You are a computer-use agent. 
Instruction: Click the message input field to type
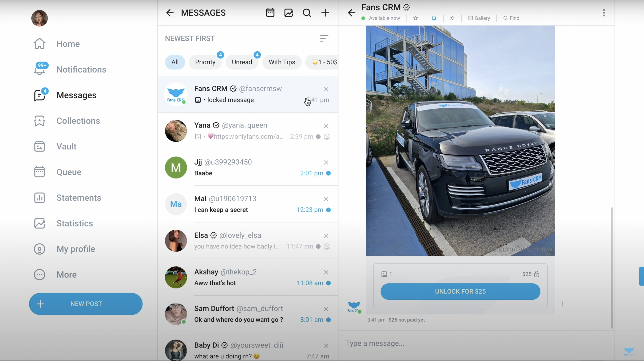pyautogui.click(x=460, y=343)
